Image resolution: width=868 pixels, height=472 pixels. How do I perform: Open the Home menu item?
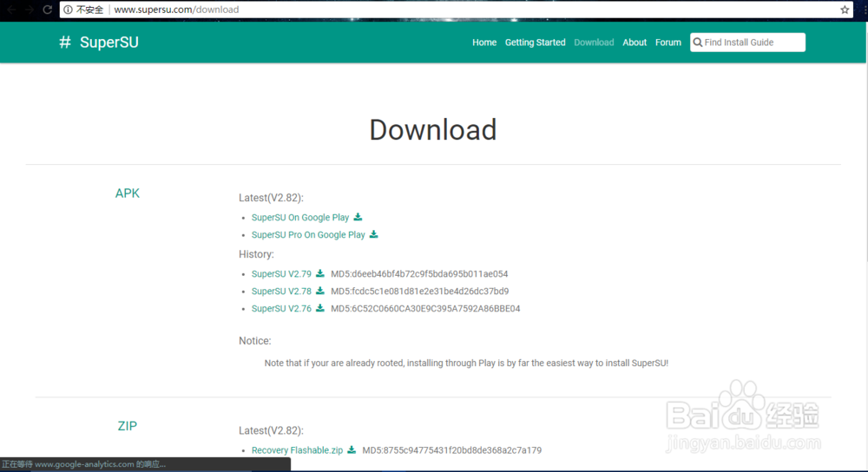click(484, 42)
